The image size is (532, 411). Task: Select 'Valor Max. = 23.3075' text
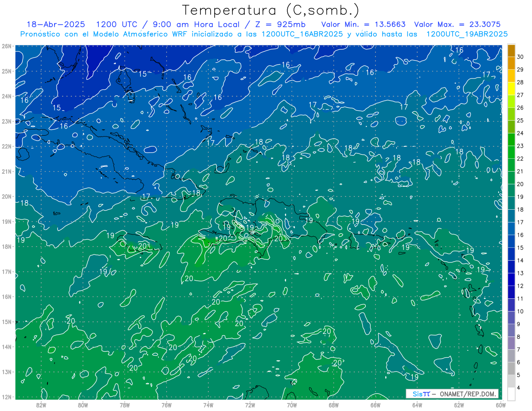[457, 24]
